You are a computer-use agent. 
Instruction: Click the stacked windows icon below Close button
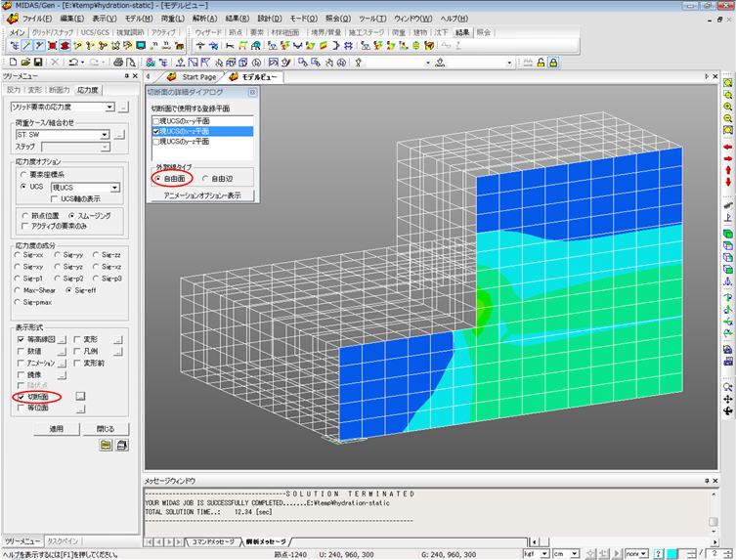click(x=122, y=445)
